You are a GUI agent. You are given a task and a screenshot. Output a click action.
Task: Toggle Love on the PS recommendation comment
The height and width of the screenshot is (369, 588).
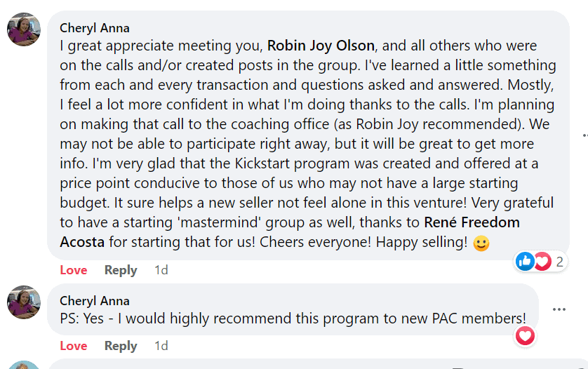[74, 346]
